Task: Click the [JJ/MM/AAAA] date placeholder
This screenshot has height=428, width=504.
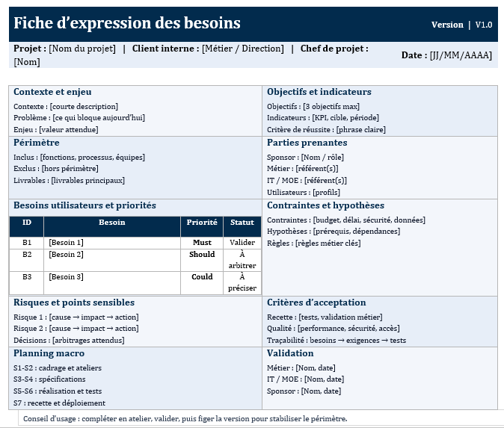Action: (461, 55)
